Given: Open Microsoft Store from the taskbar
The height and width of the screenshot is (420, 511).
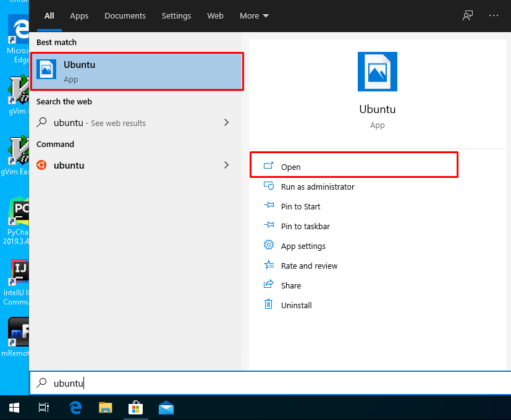Looking at the screenshot, I should pos(135,408).
